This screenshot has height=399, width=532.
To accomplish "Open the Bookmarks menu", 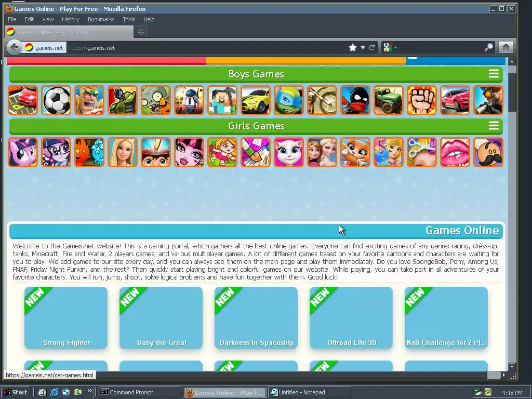I will pos(101,19).
